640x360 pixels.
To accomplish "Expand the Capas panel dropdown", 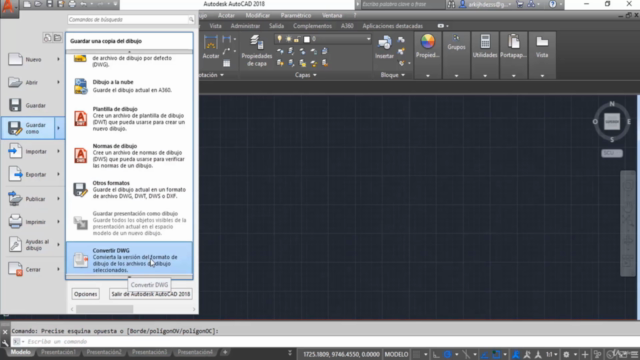I will point(305,75).
